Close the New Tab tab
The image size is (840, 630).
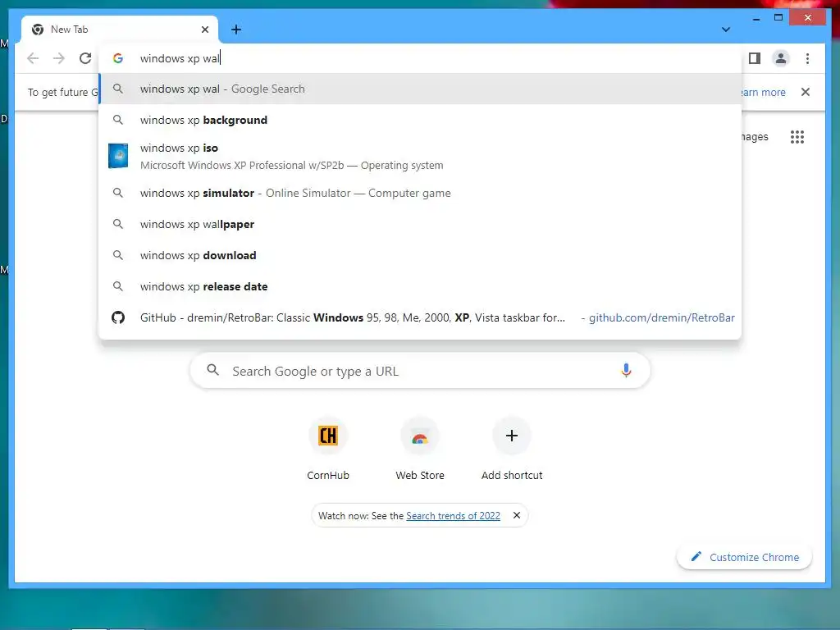(x=204, y=30)
